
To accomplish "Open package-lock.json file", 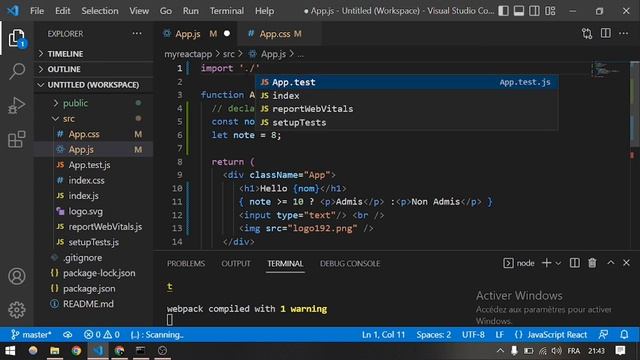I will tap(94, 273).
